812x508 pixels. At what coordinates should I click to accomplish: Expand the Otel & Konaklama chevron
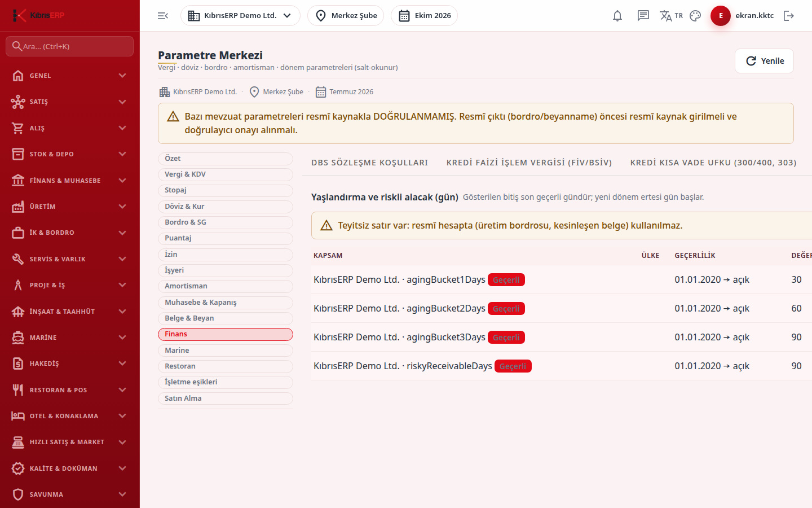[x=122, y=416]
